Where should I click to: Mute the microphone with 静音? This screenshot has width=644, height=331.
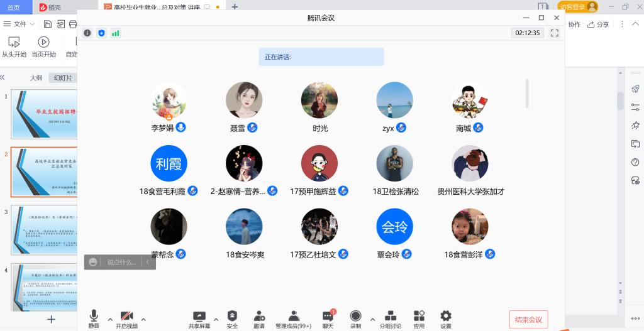click(x=94, y=319)
